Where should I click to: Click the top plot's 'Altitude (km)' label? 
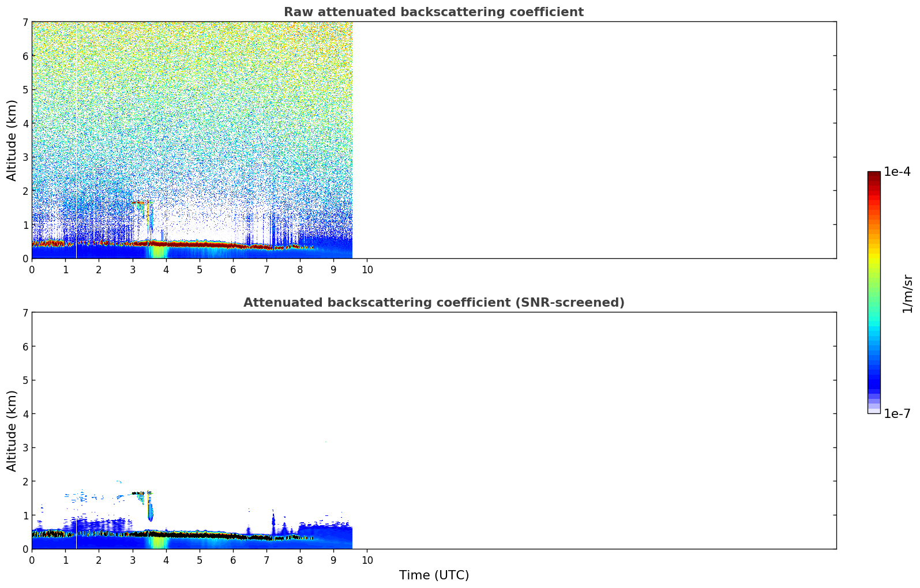click(x=12, y=140)
